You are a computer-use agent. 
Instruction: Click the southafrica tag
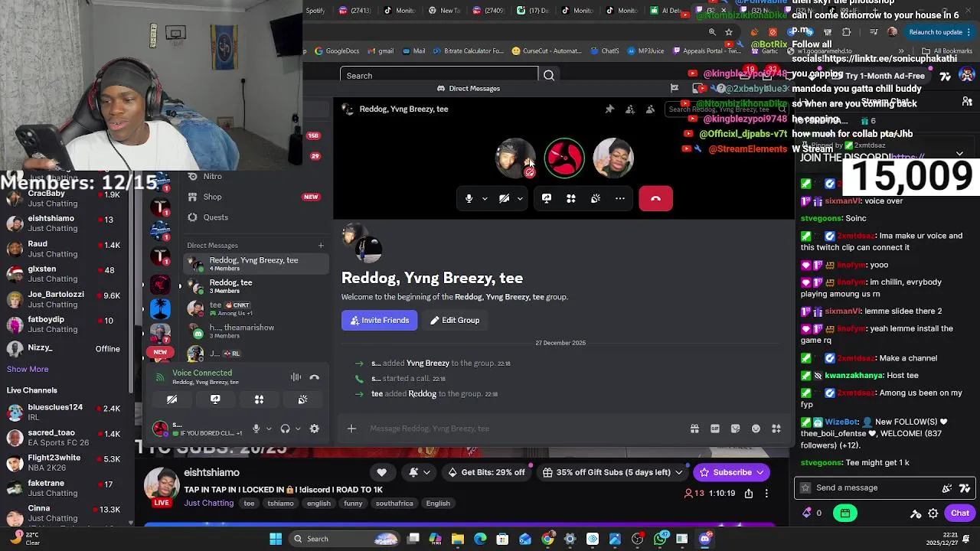pyautogui.click(x=394, y=504)
